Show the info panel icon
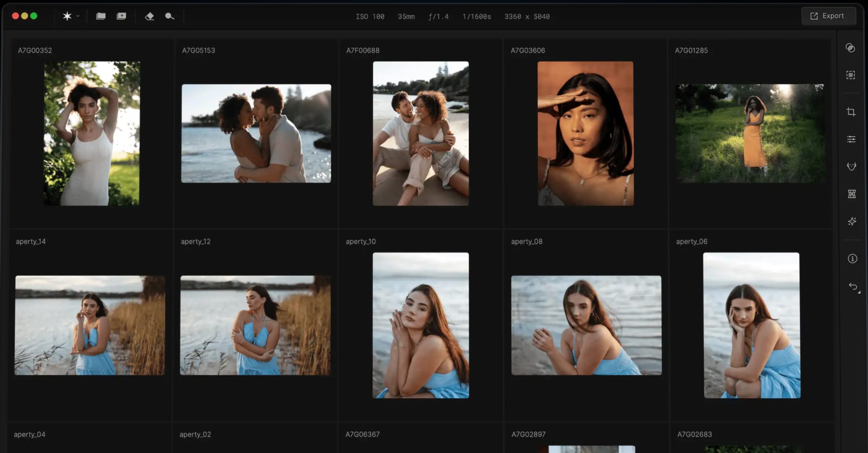868x453 pixels. click(852, 259)
